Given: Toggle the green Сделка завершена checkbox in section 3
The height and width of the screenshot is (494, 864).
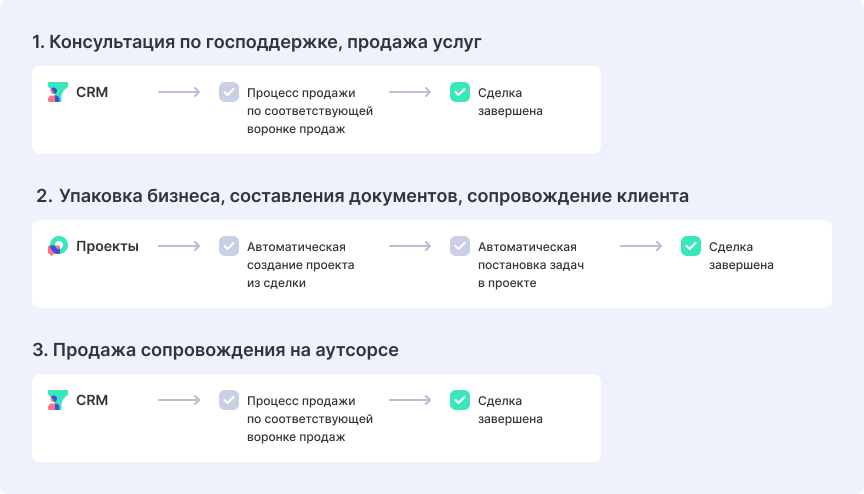Looking at the screenshot, I should (460, 401).
